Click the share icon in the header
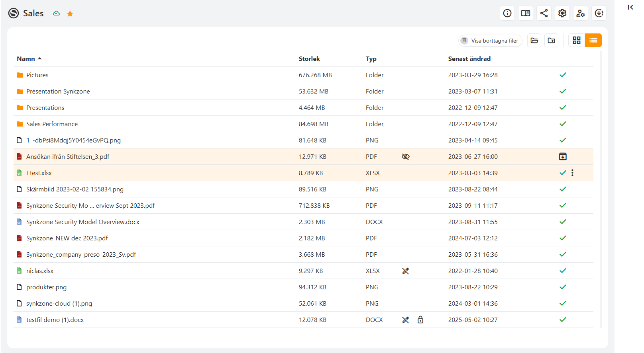Viewport: 644px width, 353px height. pyautogui.click(x=544, y=13)
